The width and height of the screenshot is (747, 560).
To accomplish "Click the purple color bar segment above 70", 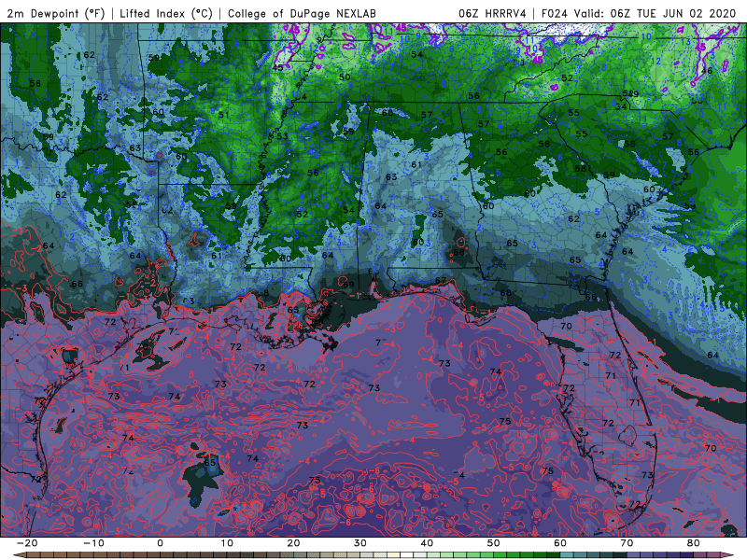I will click(634, 555).
